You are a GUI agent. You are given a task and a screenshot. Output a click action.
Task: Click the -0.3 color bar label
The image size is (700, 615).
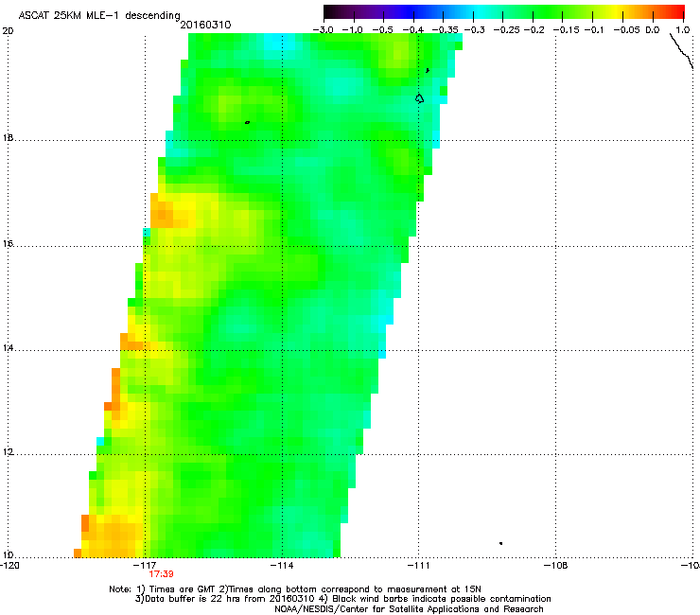click(x=474, y=30)
